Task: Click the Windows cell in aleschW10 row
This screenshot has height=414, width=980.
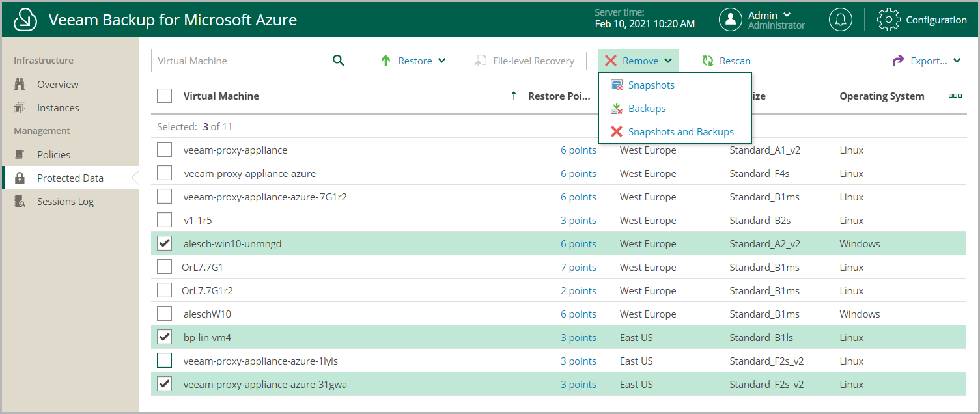Action: [x=860, y=314]
